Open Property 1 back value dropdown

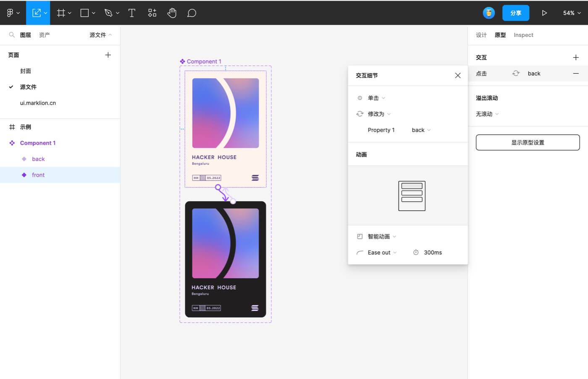pos(421,130)
